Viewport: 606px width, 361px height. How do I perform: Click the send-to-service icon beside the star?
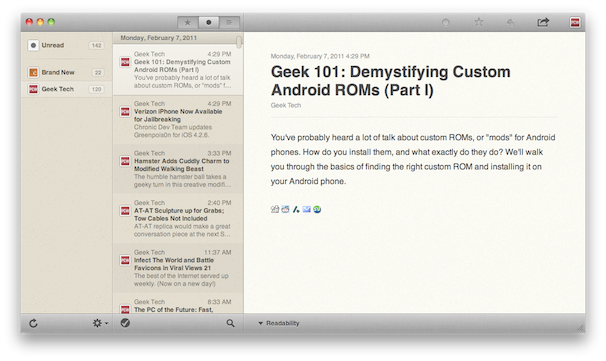(x=511, y=22)
